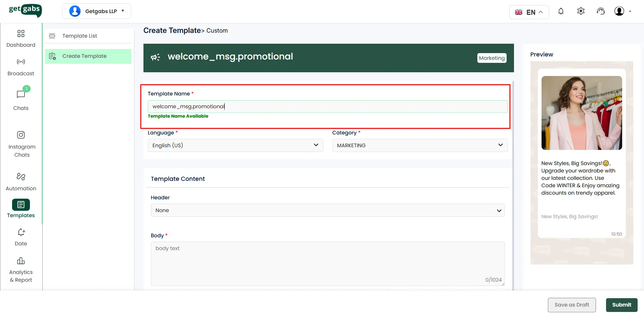Expand the Language dropdown English (US)
The width and height of the screenshot is (644, 318).
[235, 145]
